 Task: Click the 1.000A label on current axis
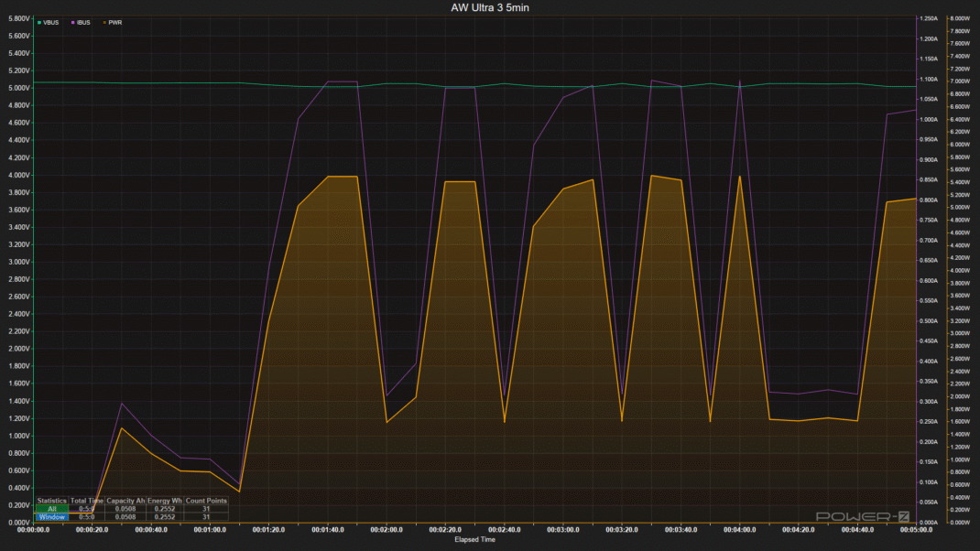point(930,120)
